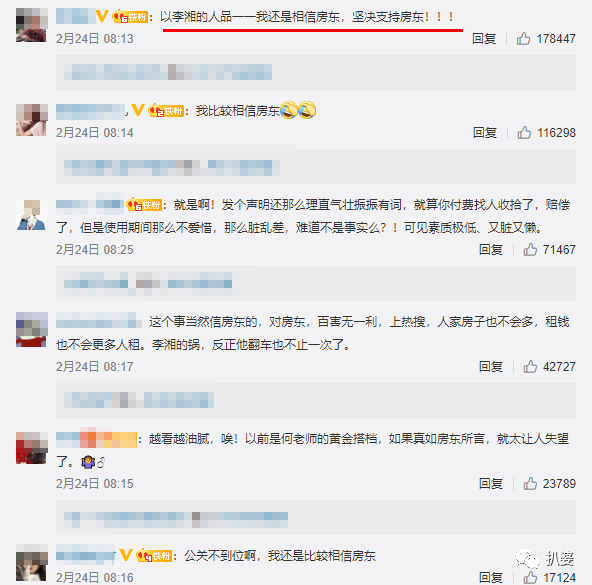Click the 铁粉 fan badge on second comment

[166, 111]
